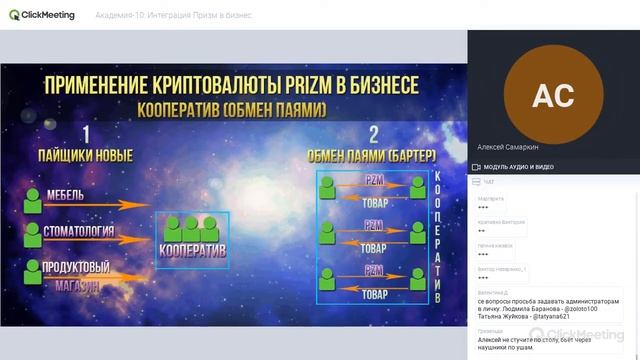Click the webinar title Академия-10 in header
This screenshot has width=640, height=360.
click(174, 15)
